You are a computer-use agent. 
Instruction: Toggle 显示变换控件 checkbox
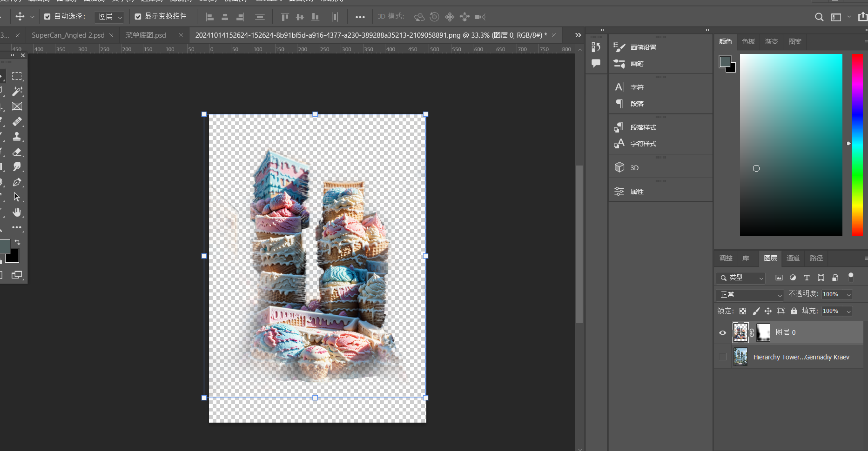click(138, 17)
